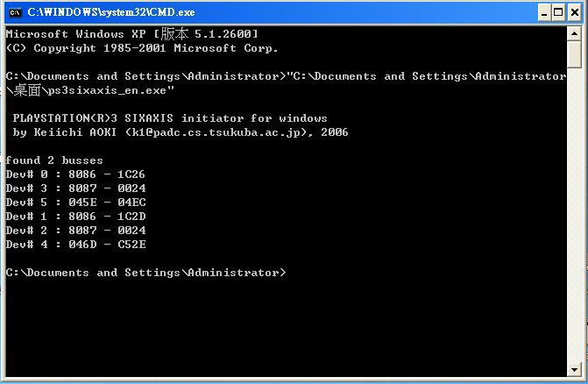
Task: Click the Dev# 1 : 8086 - 1C2D line
Action: click(75, 217)
